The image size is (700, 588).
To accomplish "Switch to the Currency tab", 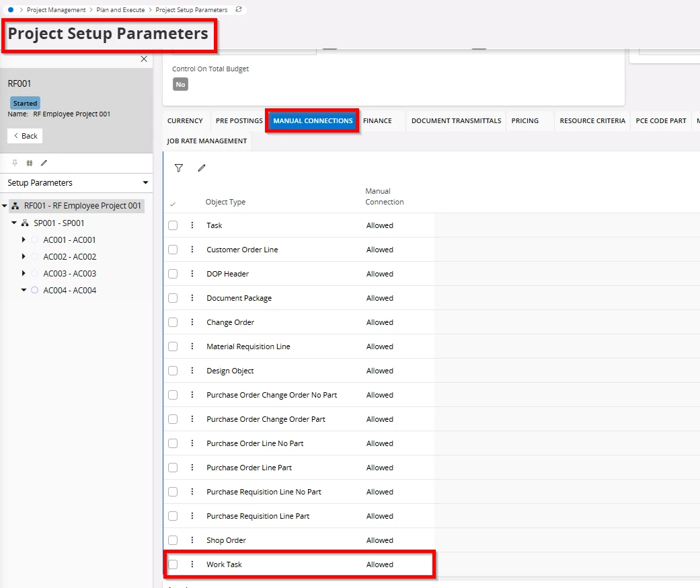I will (185, 120).
